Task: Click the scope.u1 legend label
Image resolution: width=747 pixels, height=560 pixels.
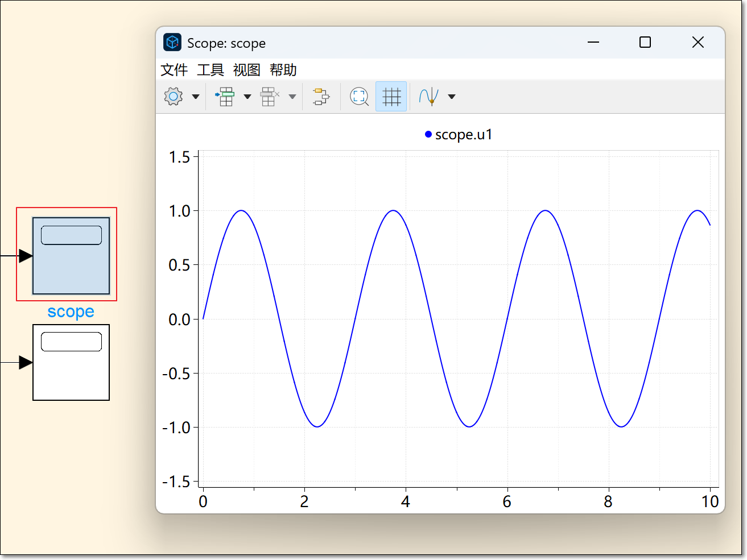Action: [x=464, y=135]
